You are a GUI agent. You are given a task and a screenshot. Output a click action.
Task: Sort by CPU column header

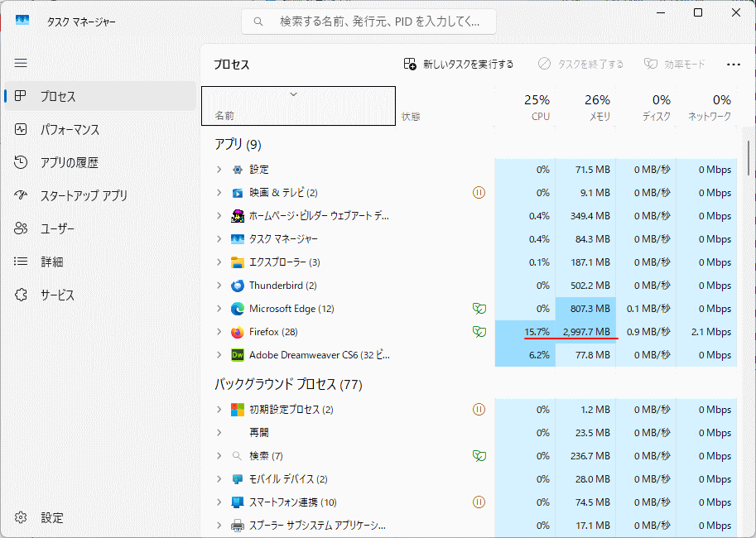coord(525,107)
